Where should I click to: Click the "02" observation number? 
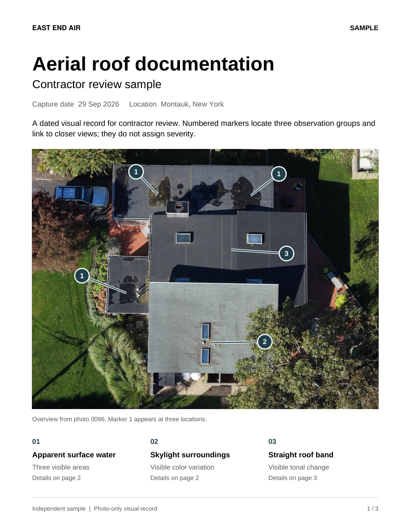pyautogui.click(x=154, y=441)
